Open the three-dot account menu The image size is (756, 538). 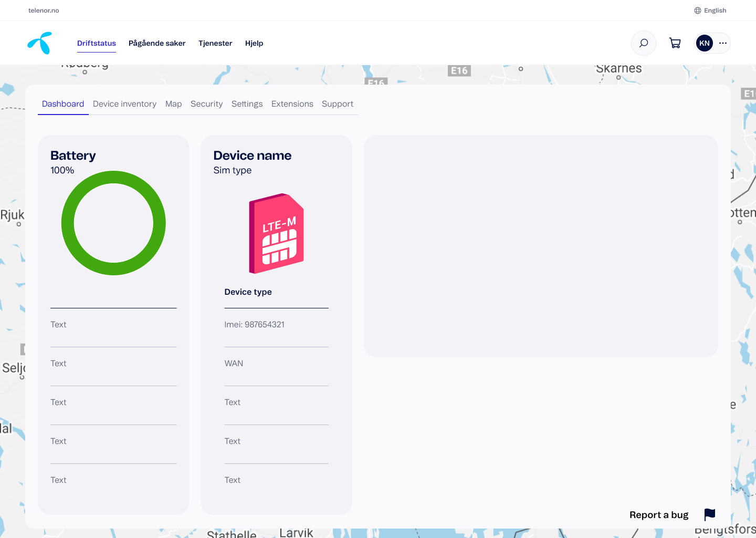click(723, 43)
